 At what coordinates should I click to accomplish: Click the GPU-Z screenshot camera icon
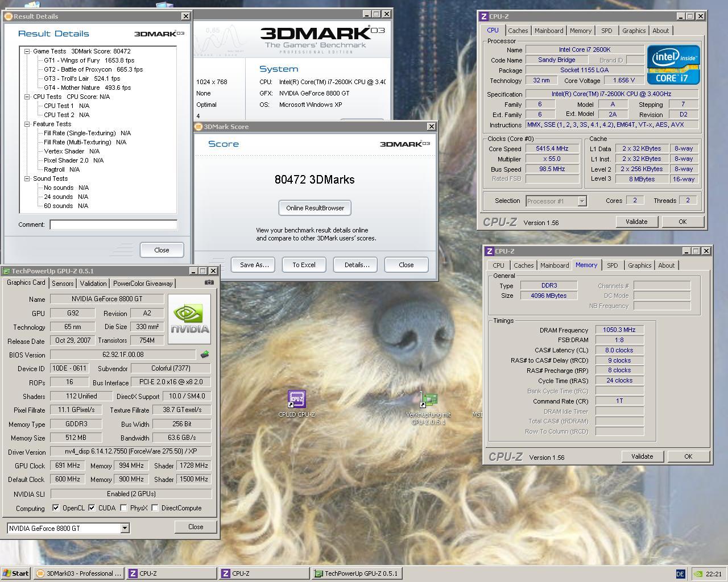pyautogui.click(x=209, y=282)
